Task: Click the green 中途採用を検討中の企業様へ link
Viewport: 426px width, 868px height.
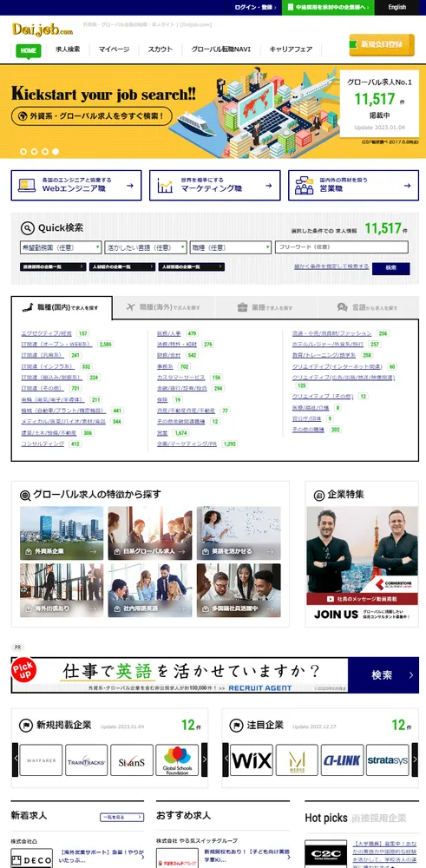Action: (x=328, y=7)
